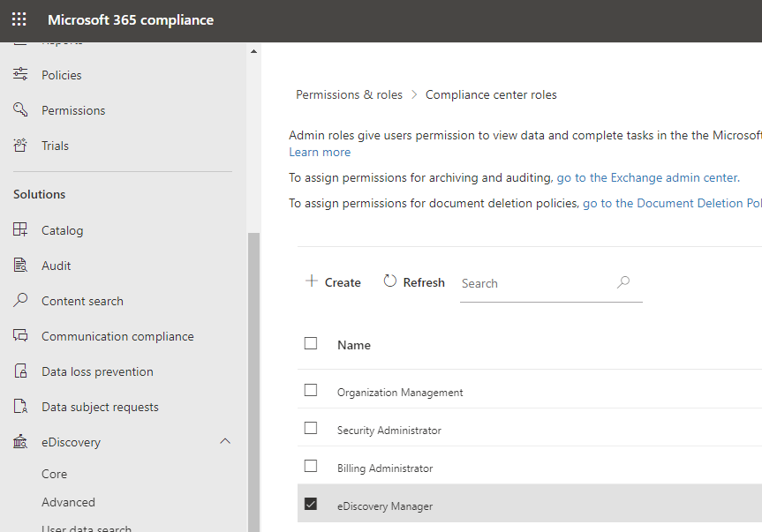Check the Security Administrator checkbox
This screenshot has height=532, width=762.
pyautogui.click(x=311, y=428)
